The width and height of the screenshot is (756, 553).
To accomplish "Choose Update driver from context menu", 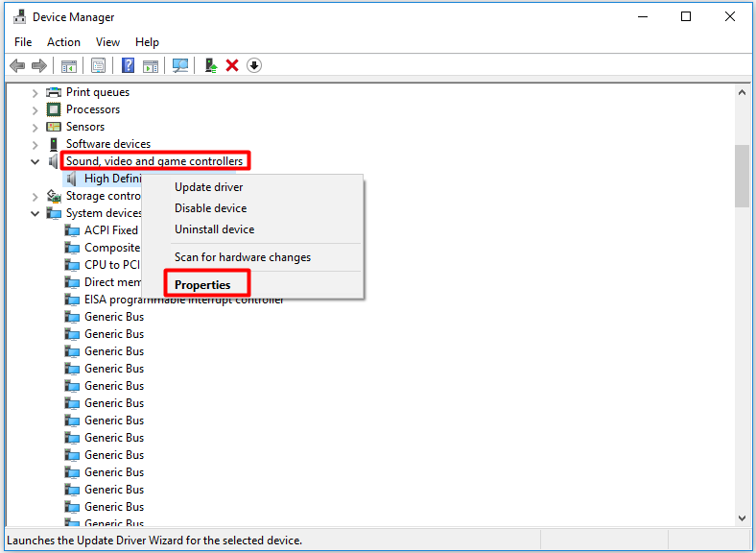I will click(252, 187).
